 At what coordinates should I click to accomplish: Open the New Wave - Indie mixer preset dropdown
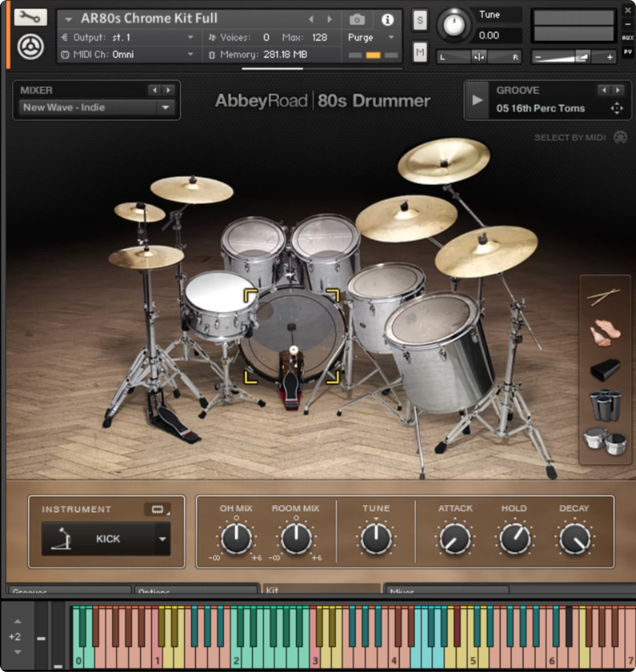(x=97, y=107)
